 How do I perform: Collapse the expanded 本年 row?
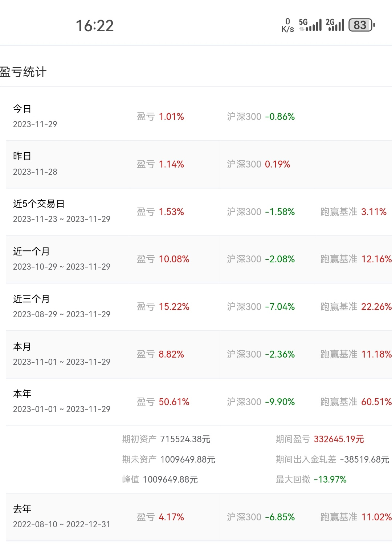pyautogui.click(x=196, y=402)
